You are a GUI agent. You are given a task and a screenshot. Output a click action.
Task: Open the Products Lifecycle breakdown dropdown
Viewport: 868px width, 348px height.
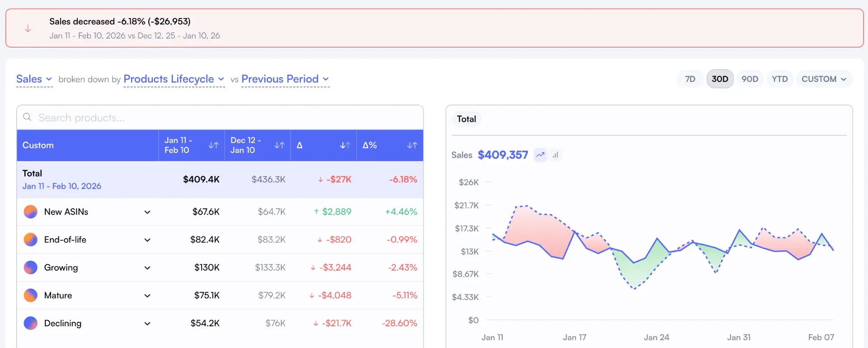174,79
